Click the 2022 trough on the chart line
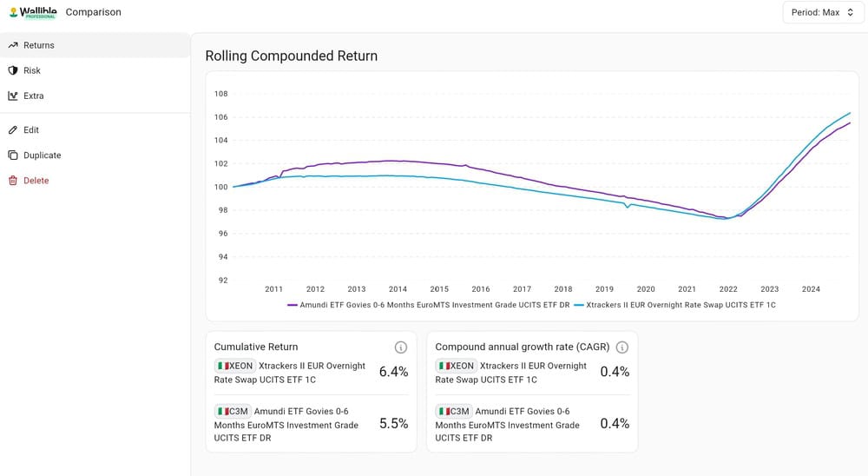This screenshot has height=476, width=868. click(725, 218)
